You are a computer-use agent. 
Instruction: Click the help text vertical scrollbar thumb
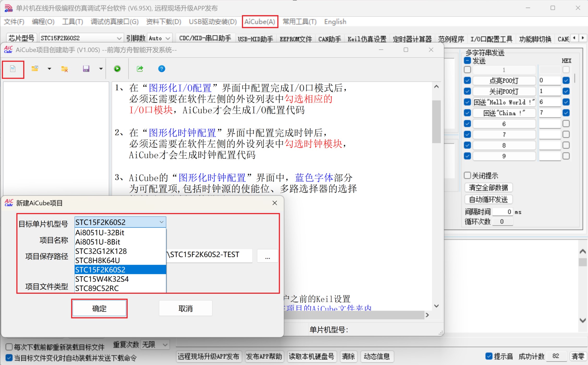tap(436, 122)
